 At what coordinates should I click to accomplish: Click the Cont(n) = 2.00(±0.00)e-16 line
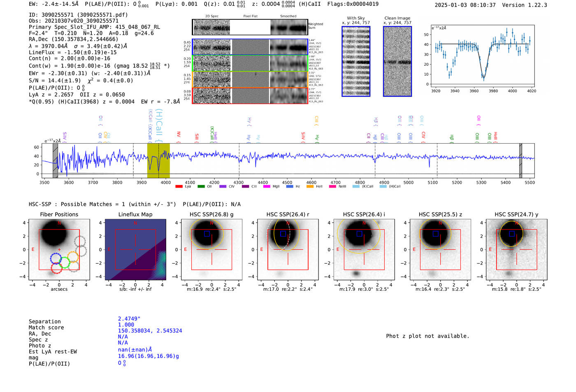(70, 58)
